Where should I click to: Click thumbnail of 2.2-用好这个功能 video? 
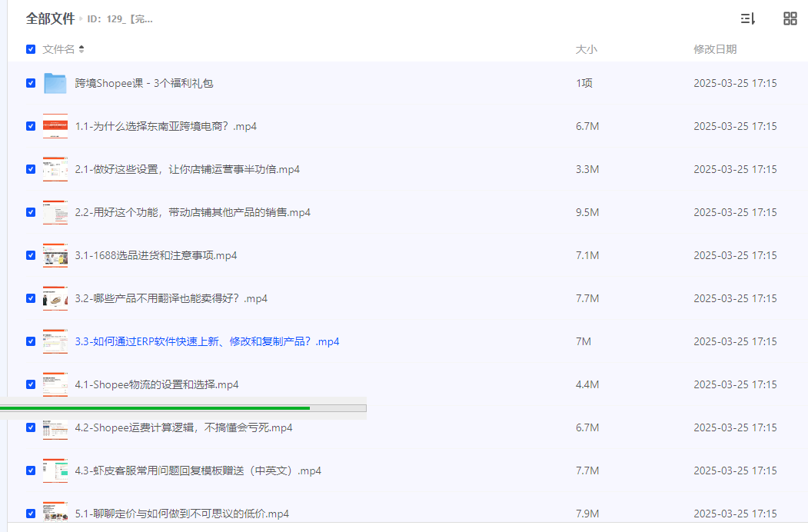coord(55,212)
